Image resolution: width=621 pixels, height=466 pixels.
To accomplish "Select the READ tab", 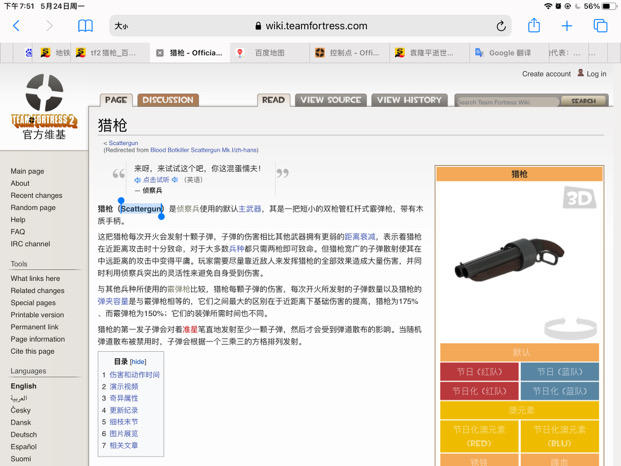I will point(273,100).
